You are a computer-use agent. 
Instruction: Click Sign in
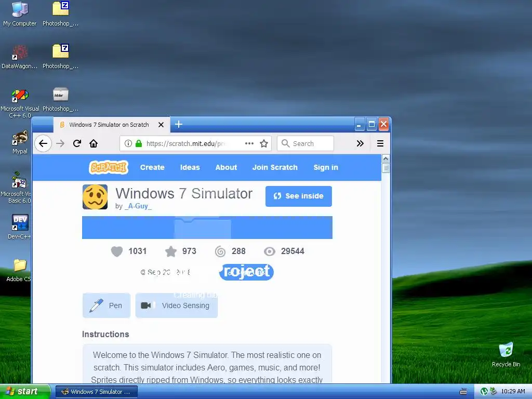tap(326, 167)
